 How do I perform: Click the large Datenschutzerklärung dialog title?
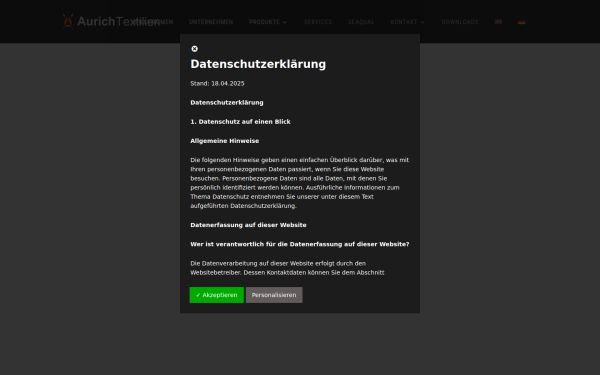258,64
